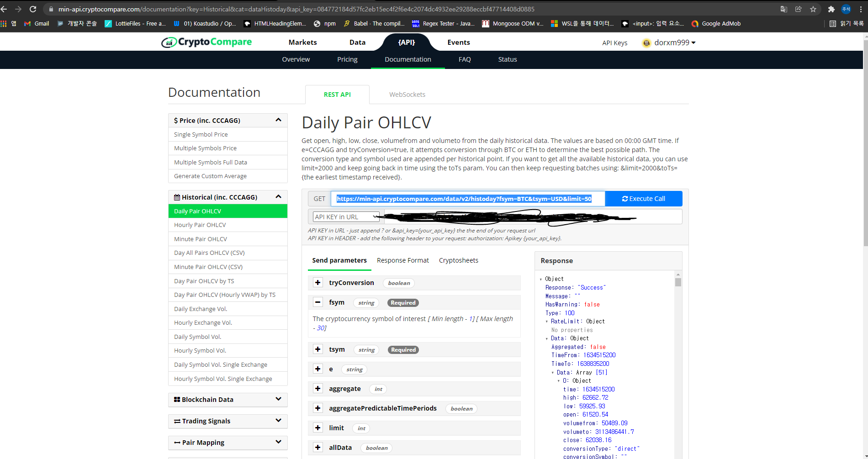Screen dimensions: 868x459
Task: Switch to the WebSockets tab
Action: coord(407,95)
